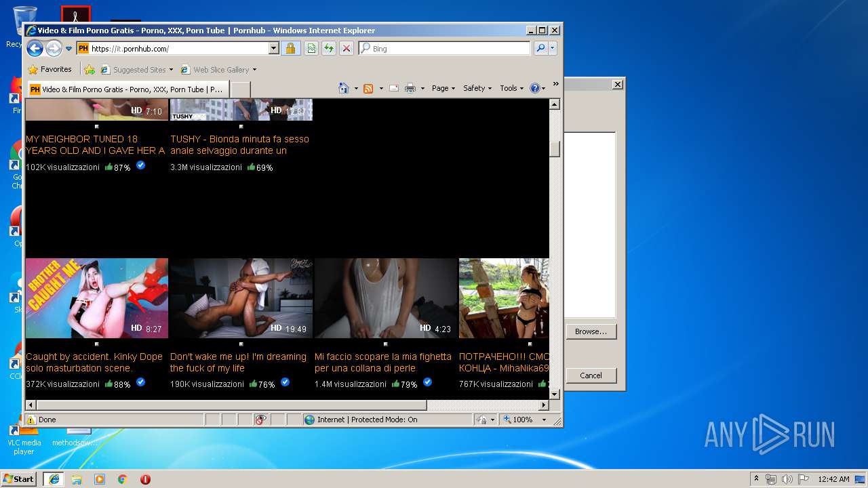Screen dimensions: 868x488
Task: Open the Web Slice Gallery item
Action: 216,69
